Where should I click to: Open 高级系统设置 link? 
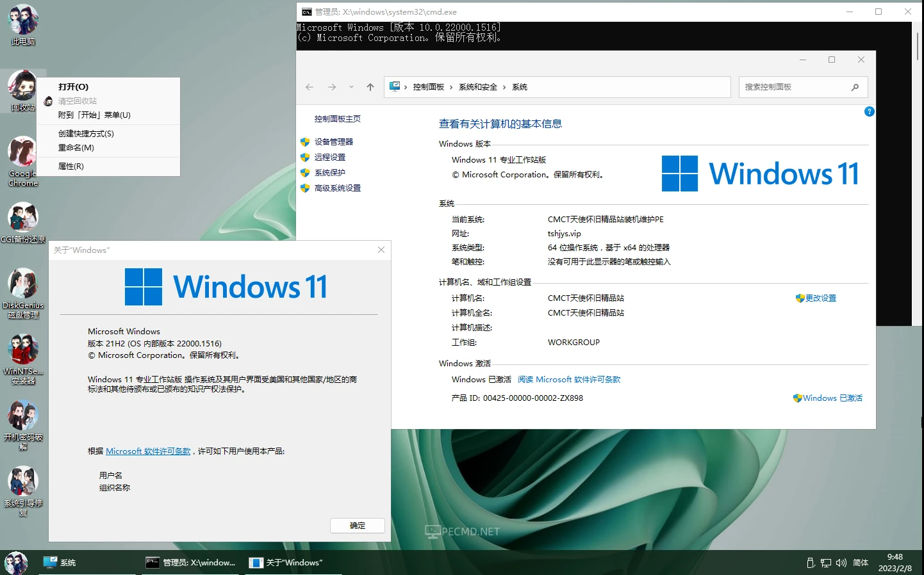coord(338,188)
